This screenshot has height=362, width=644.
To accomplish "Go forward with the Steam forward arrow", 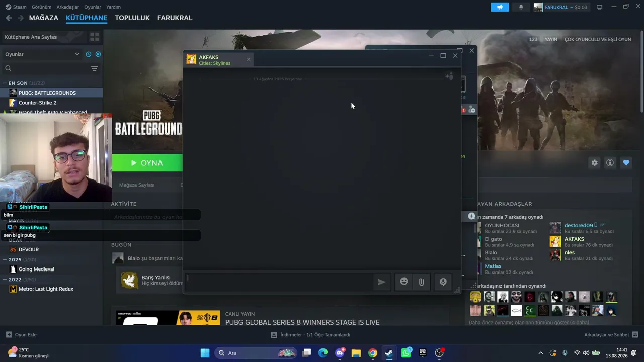I will point(21,18).
